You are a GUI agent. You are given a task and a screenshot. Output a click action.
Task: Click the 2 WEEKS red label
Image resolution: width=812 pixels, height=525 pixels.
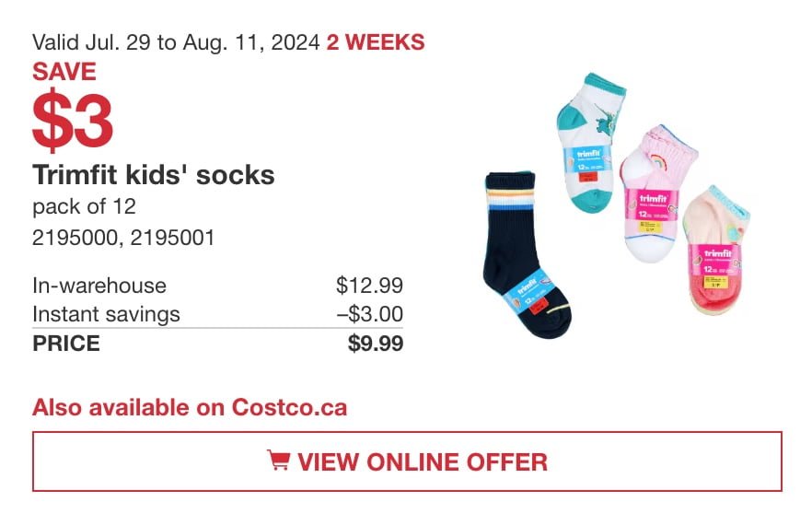click(x=376, y=42)
